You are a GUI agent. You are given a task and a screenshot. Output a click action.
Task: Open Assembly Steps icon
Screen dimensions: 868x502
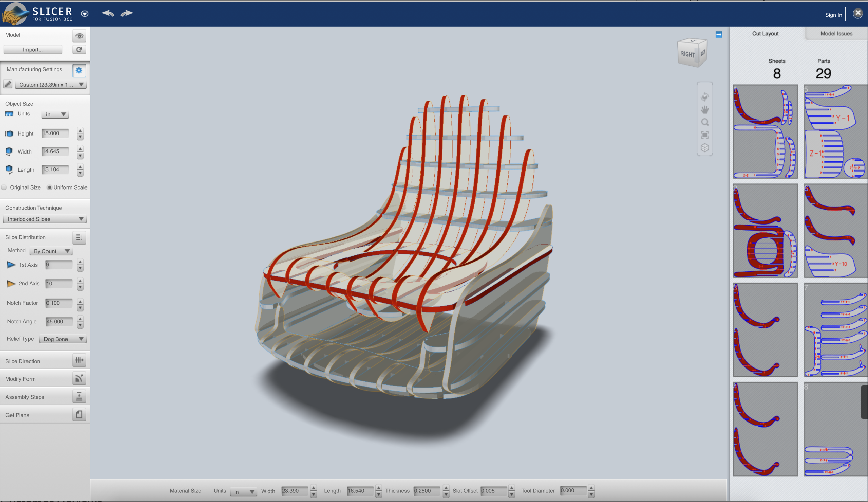tap(79, 396)
